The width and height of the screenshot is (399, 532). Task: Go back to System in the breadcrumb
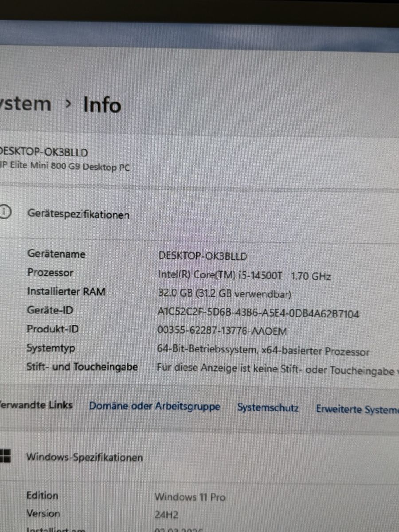click(x=25, y=104)
